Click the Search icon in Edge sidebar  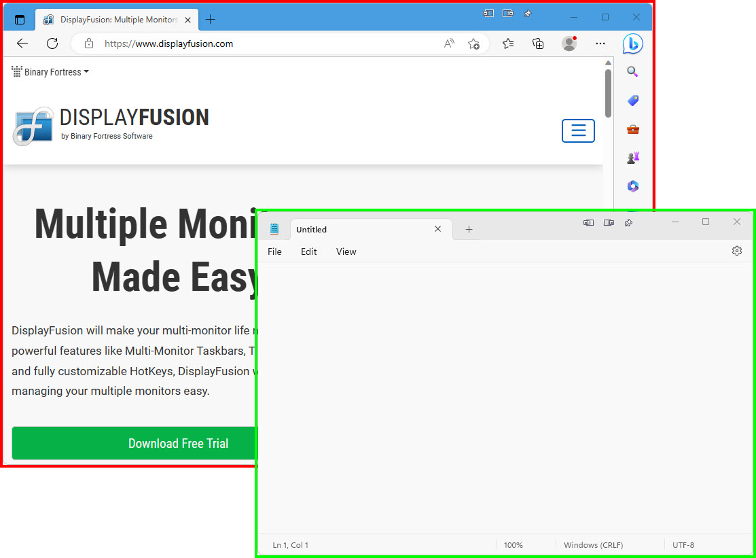click(x=632, y=72)
